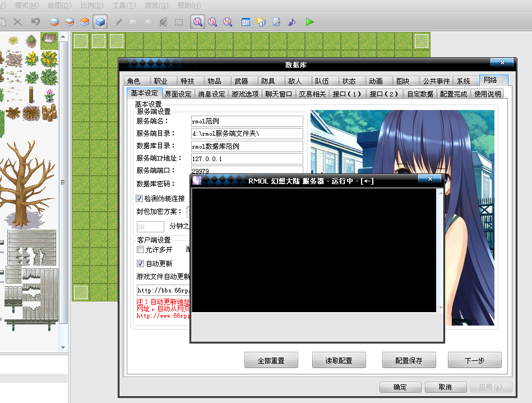Open the 帮助(H) menu
The image size is (532, 403).
(x=189, y=6)
